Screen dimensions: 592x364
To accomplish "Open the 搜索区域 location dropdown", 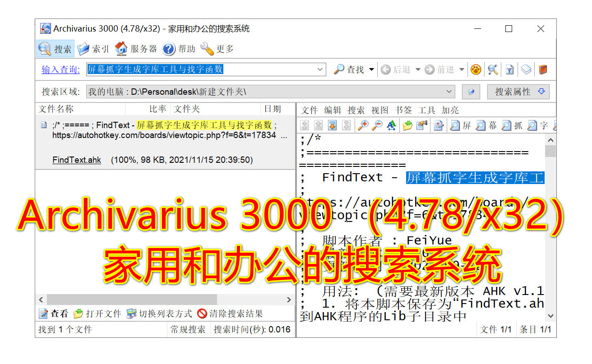I will click(x=270, y=92).
